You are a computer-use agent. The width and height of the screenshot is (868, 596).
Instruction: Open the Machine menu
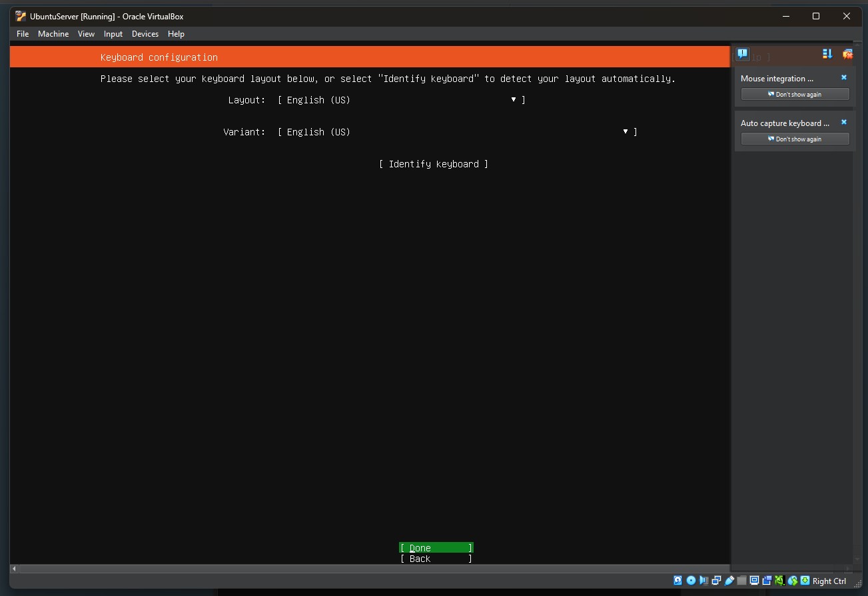(53, 34)
